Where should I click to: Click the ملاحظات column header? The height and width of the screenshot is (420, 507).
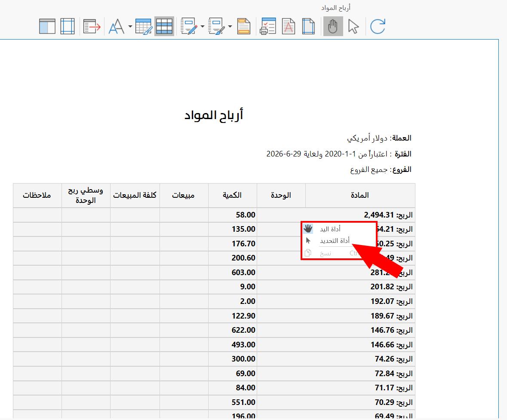coord(37,195)
